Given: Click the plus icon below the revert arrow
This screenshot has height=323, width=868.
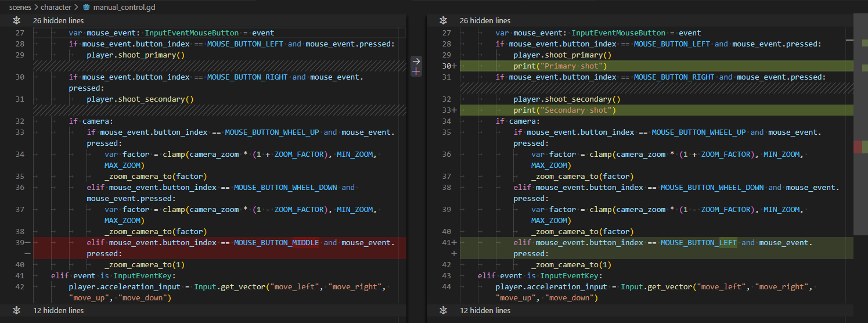Looking at the screenshot, I should tap(416, 71).
